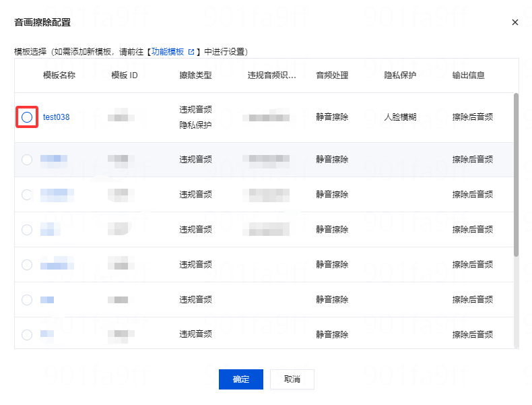Pick the fourth template row's radio button
The width and height of the screenshot is (532, 405).
[27, 230]
